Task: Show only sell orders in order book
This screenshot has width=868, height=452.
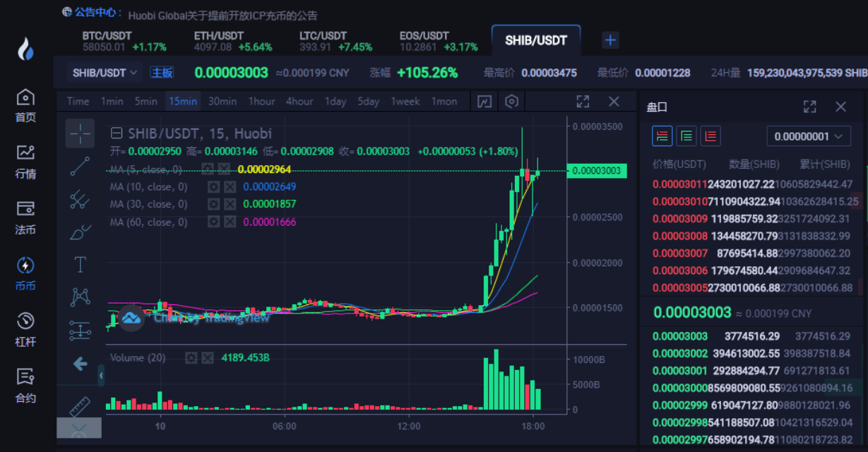Action: 711,136
